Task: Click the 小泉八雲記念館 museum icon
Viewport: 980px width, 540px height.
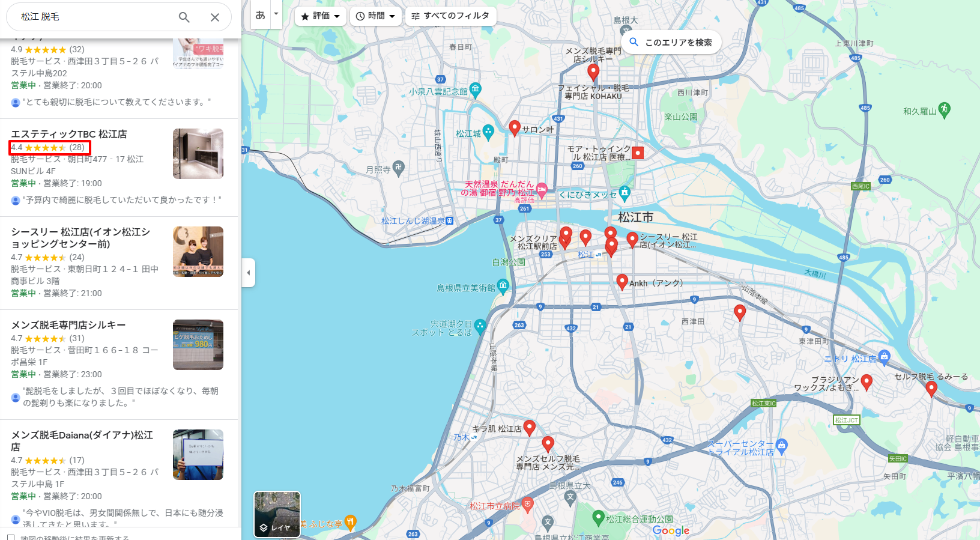Action: pos(476,90)
